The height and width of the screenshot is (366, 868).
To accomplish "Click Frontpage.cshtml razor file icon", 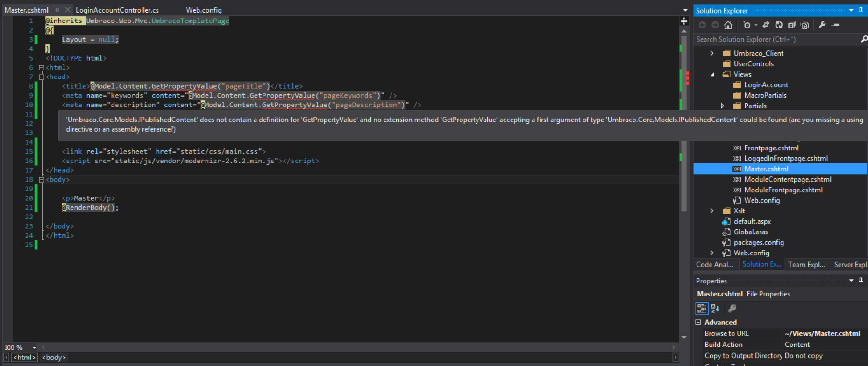I will click(x=737, y=148).
